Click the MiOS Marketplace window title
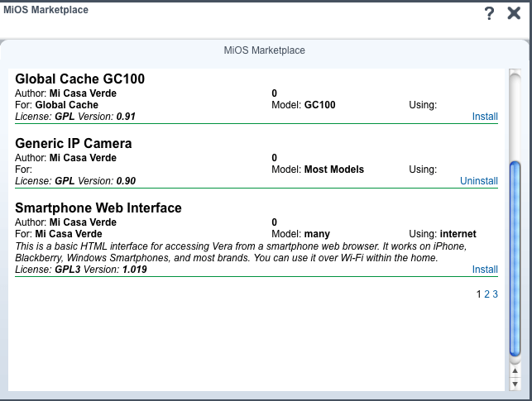The height and width of the screenshot is (401, 532). tap(46, 10)
